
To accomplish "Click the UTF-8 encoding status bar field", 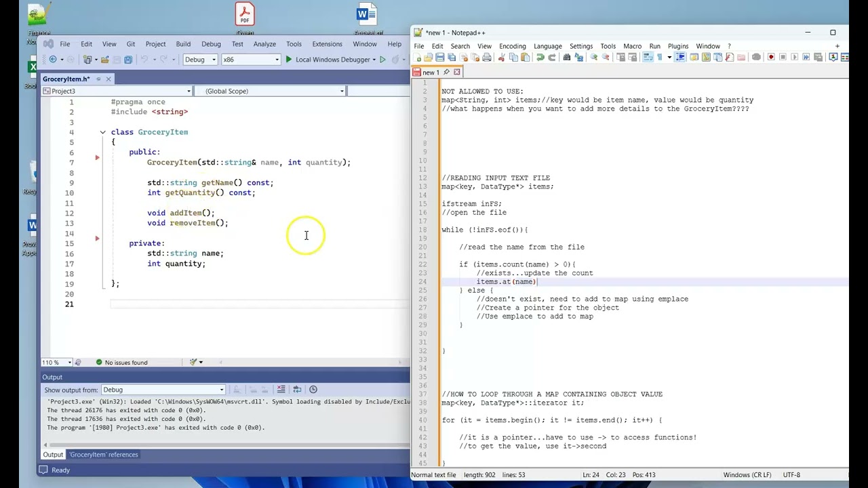I will [792, 475].
